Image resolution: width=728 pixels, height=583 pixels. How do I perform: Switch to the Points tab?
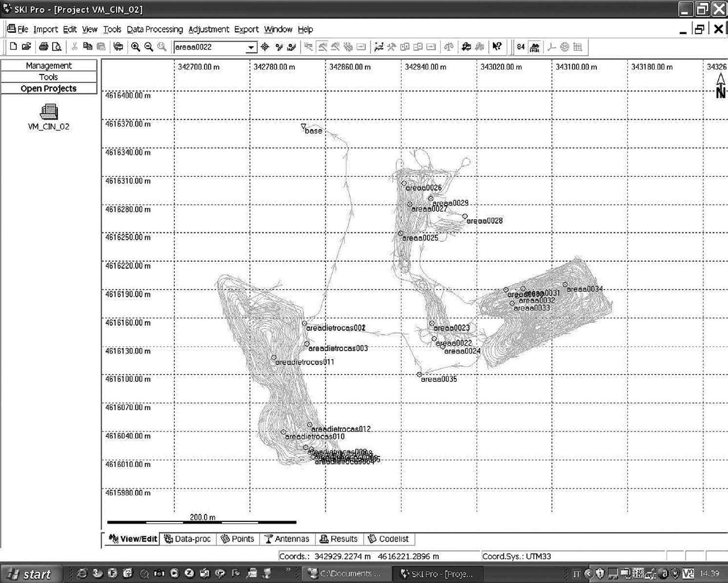[x=238, y=539]
